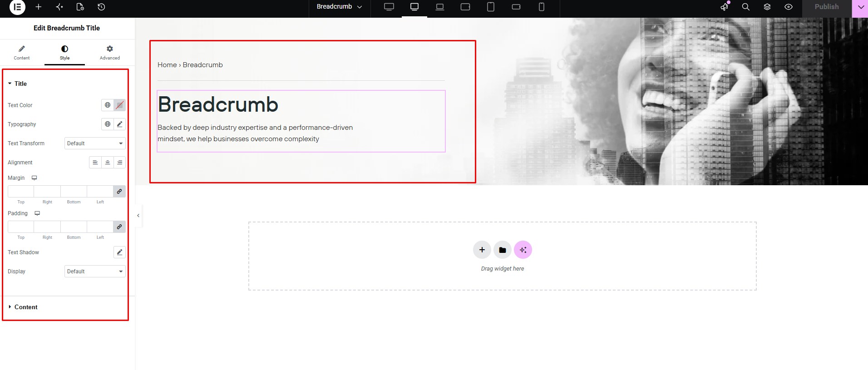Click the Padding Left input field
868x370 pixels.
100,227
